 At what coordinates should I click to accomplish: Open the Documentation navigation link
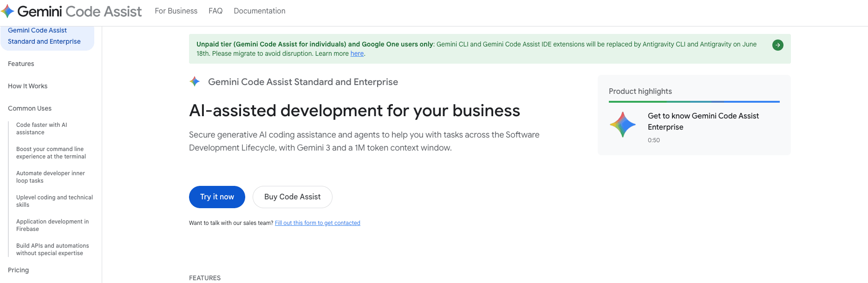[x=260, y=11]
